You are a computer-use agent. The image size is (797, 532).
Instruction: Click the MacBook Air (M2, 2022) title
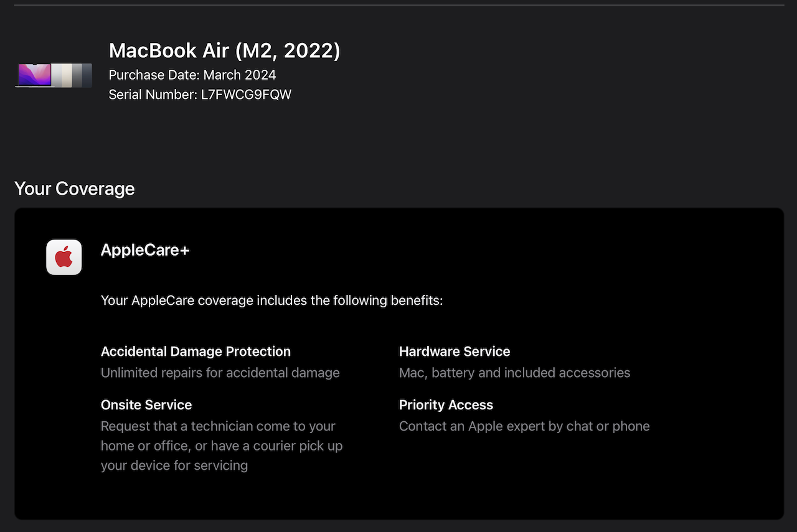point(225,50)
